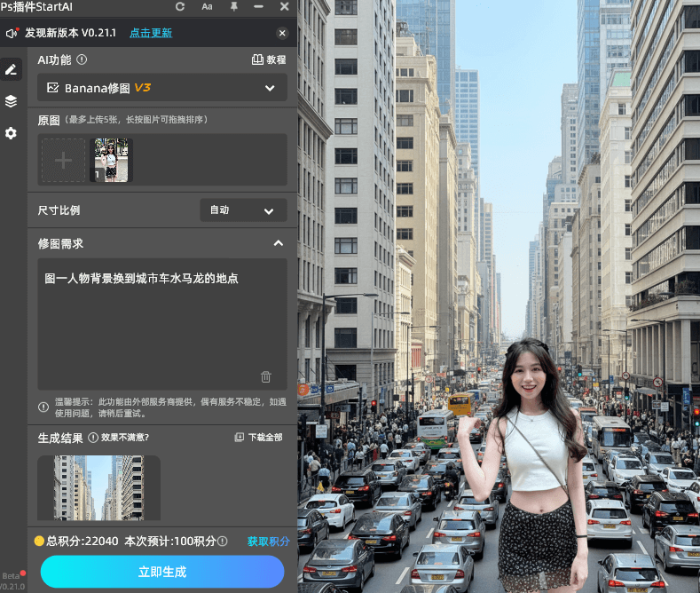Pin the StartAI plugin panel

tap(233, 7)
